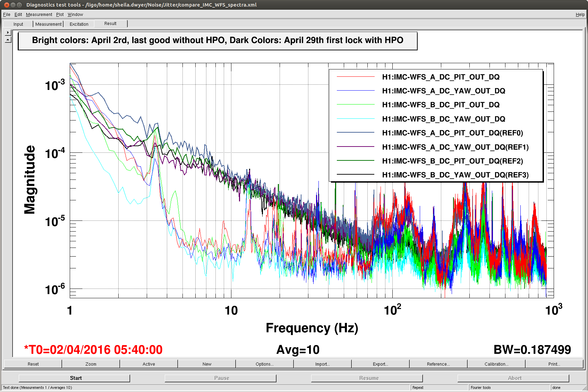Switch to the Excitation tab
Screen dimensions: 588x392
click(x=79, y=24)
